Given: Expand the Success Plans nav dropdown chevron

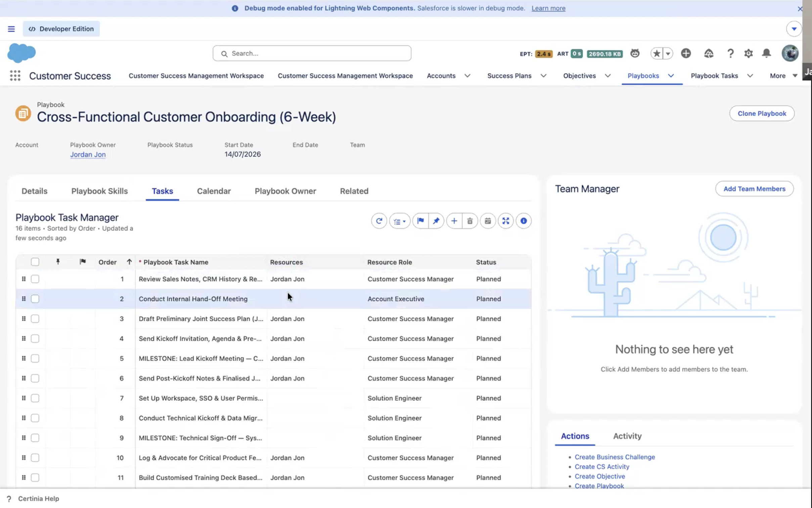Looking at the screenshot, I should click(x=544, y=76).
